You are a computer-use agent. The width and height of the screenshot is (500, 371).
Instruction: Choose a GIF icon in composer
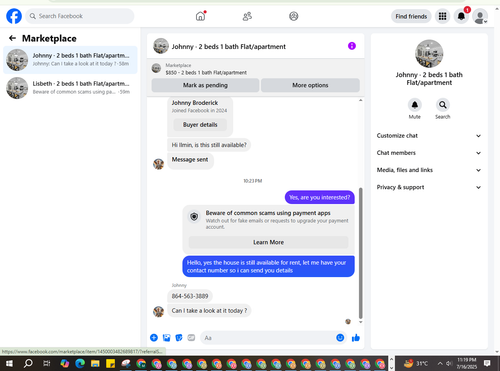[x=191, y=338]
